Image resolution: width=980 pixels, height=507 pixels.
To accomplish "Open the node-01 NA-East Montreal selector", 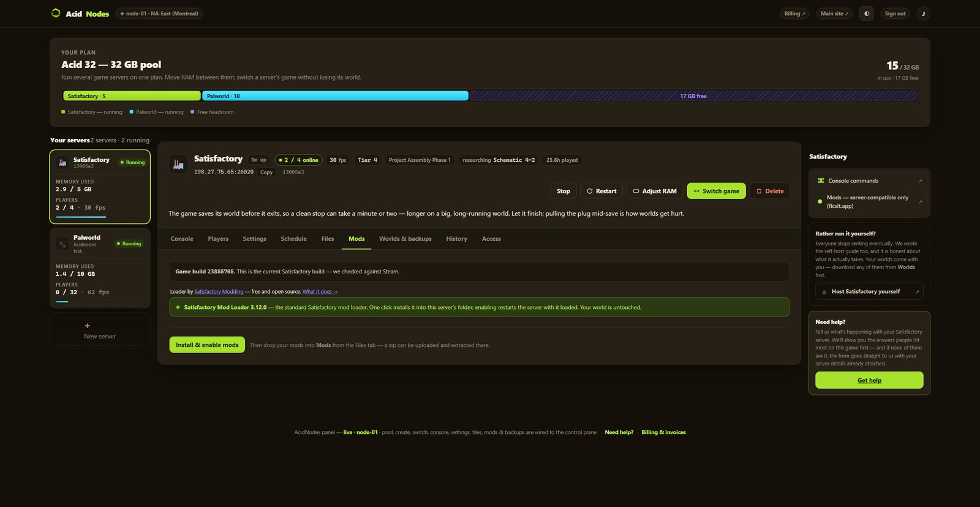I will 159,13.
